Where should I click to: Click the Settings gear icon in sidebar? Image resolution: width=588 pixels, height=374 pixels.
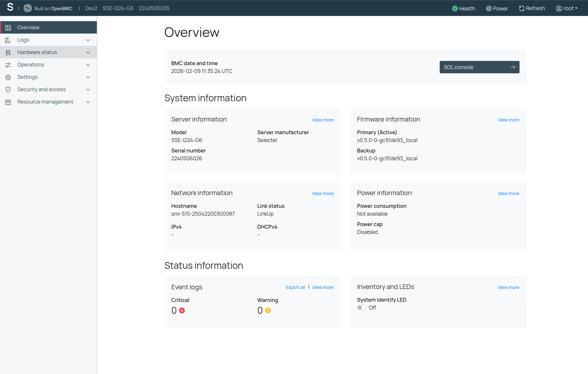(8, 77)
